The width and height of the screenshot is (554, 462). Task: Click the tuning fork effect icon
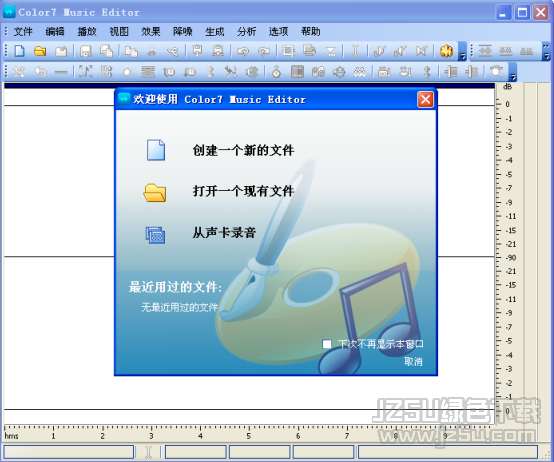coord(106,72)
